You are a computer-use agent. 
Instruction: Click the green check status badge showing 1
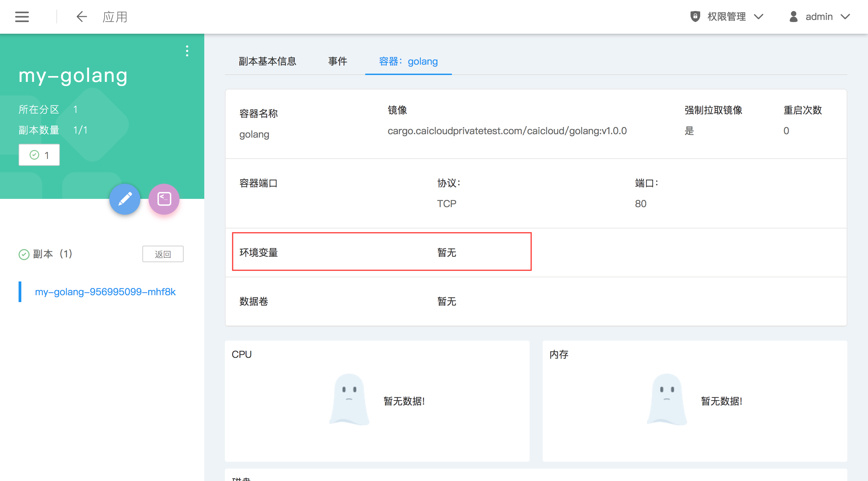(39, 155)
